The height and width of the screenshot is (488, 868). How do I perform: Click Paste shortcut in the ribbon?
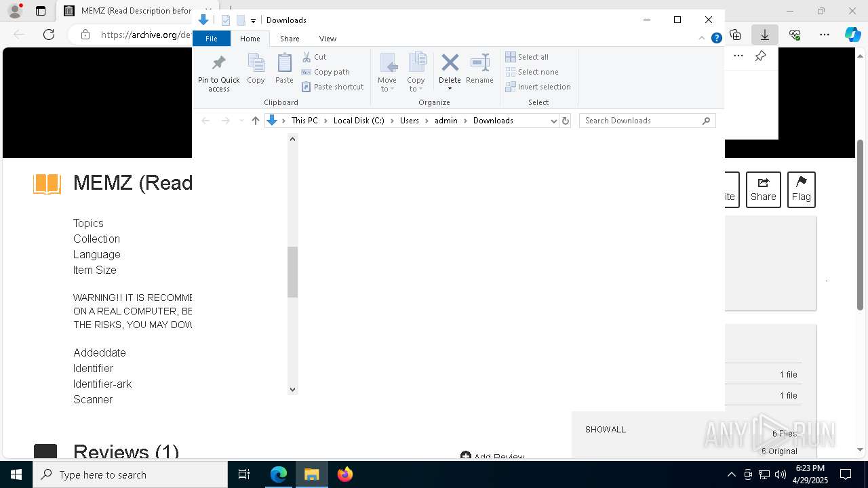(332, 87)
